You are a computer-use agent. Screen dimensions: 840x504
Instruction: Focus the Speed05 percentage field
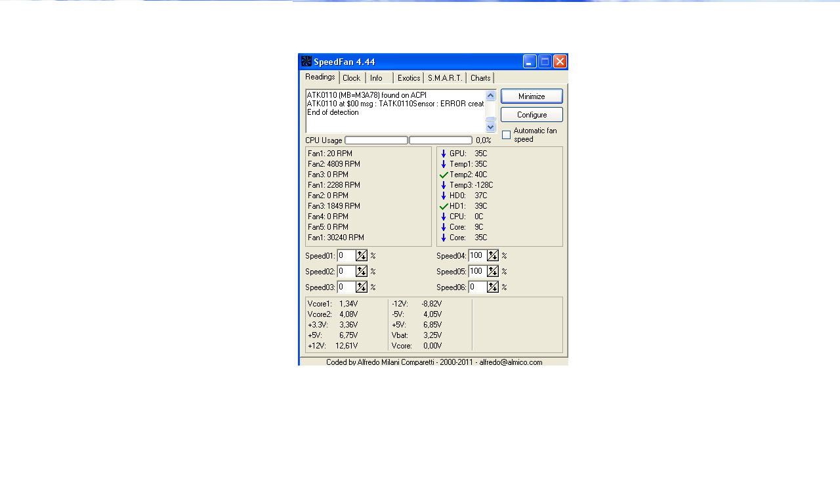pos(478,271)
